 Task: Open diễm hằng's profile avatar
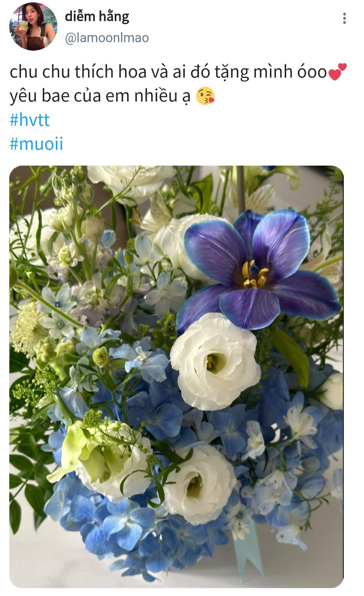coord(33,26)
